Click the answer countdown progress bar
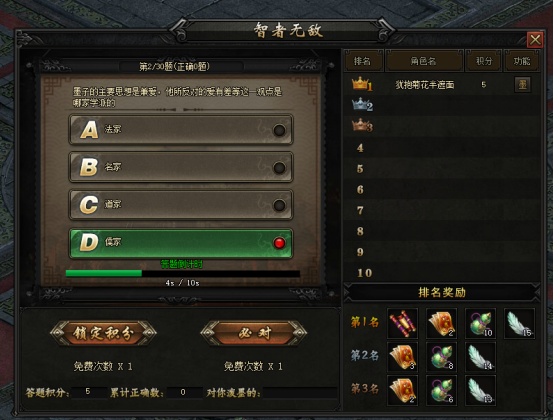Screen dimensions: 553x420 tap(183, 273)
